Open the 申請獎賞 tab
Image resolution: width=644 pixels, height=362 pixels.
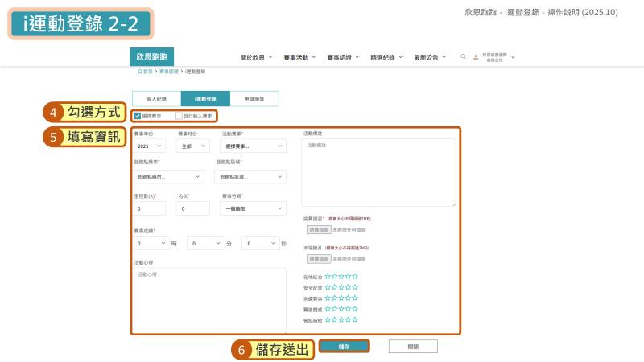tap(254, 98)
